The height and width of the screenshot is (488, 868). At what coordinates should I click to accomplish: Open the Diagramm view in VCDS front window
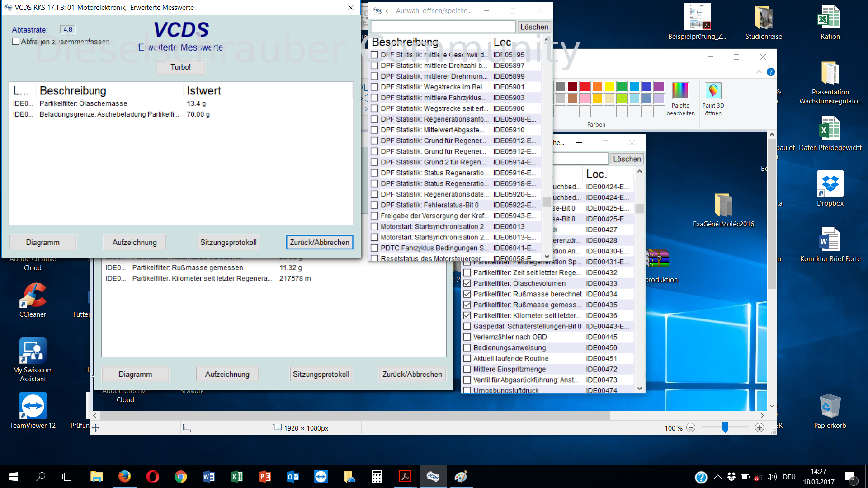tap(42, 242)
